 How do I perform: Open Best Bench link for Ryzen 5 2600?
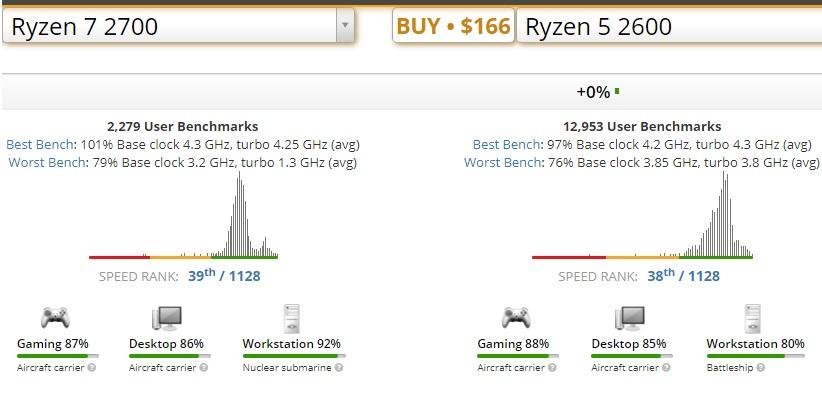click(507, 144)
